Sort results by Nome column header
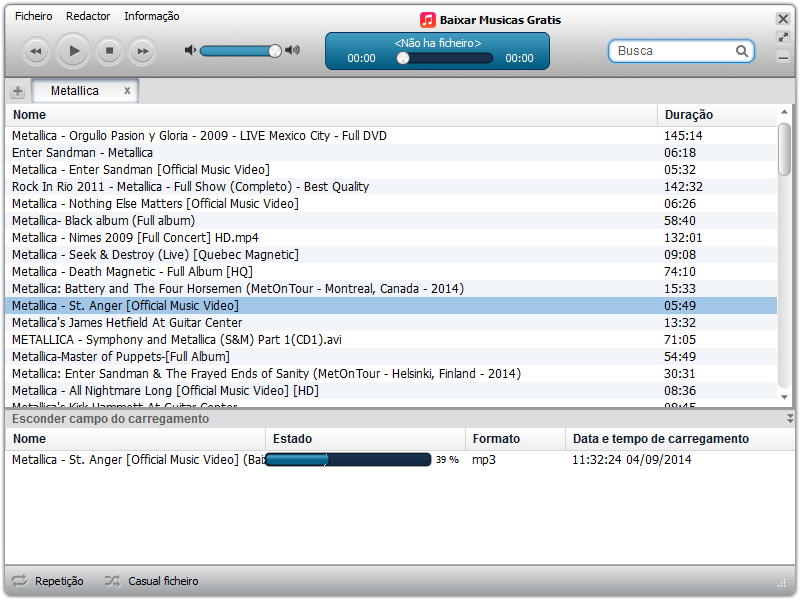Screen dimensions: 800x600 click(331, 115)
